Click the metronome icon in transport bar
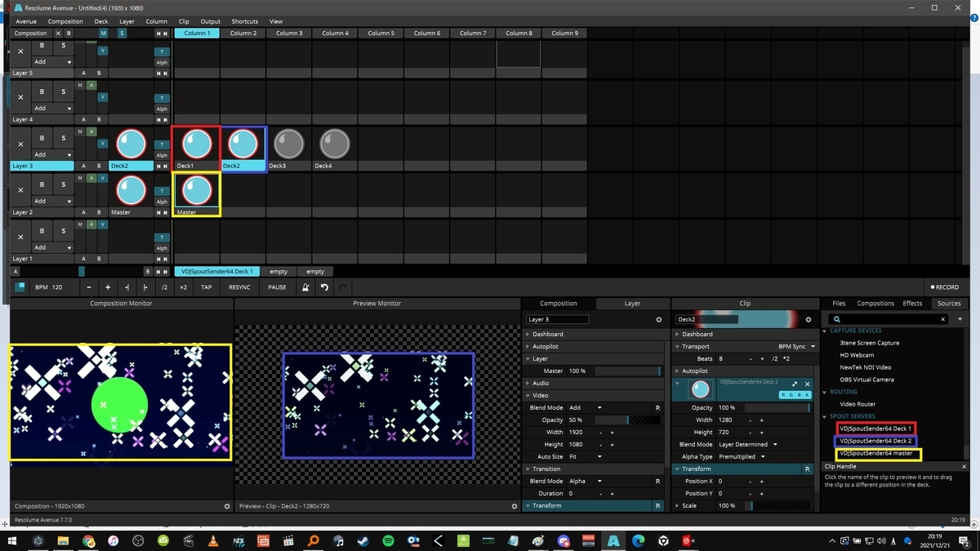Screen dimensions: 980x551 point(305,287)
